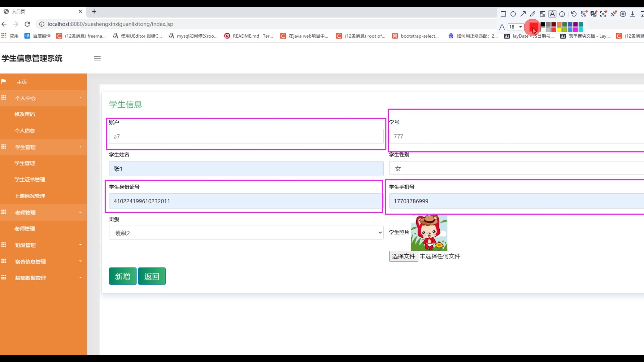This screenshot has height=362, width=644.
Task: Click the undo annotation icon
Action: click(574, 14)
